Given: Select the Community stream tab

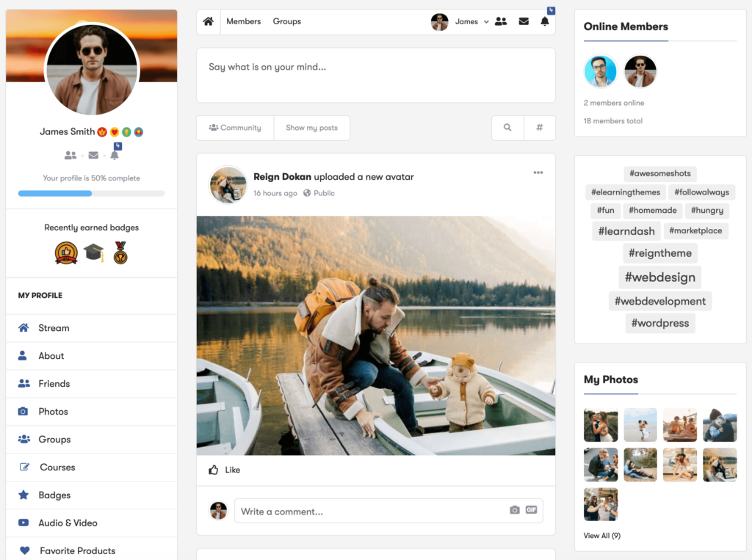Looking at the screenshot, I should point(235,128).
